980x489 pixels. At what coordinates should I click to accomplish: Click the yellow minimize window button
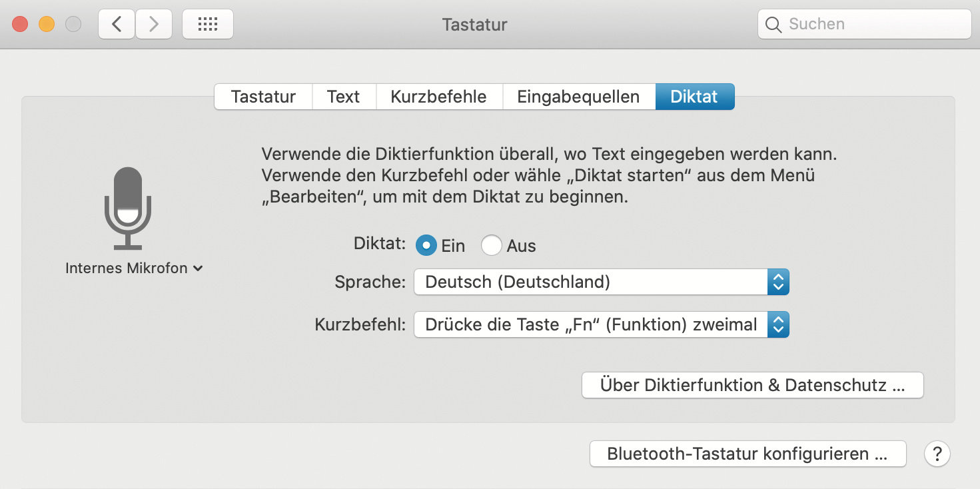47,25
